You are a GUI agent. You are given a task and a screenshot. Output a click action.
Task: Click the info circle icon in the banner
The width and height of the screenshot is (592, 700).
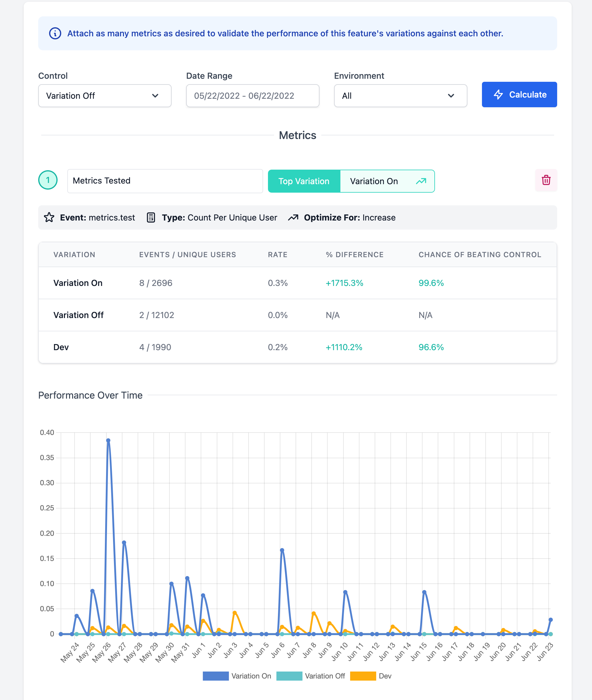[55, 34]
